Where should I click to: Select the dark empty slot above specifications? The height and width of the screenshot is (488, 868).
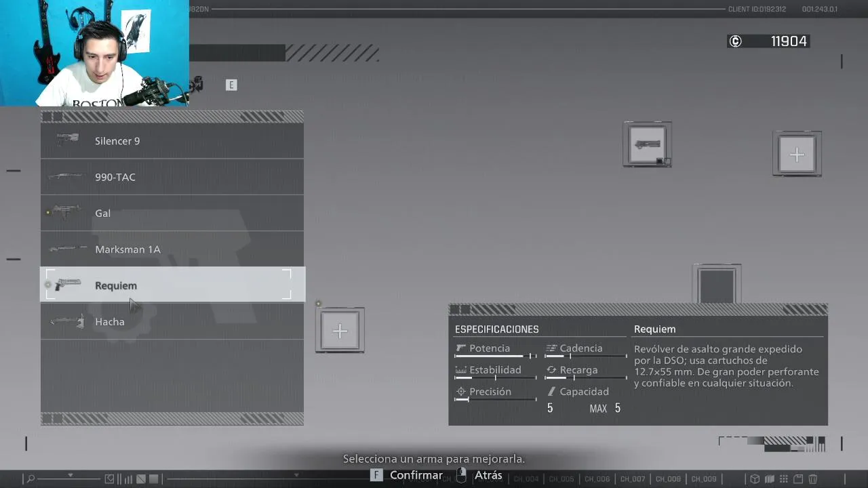[717, 285]
